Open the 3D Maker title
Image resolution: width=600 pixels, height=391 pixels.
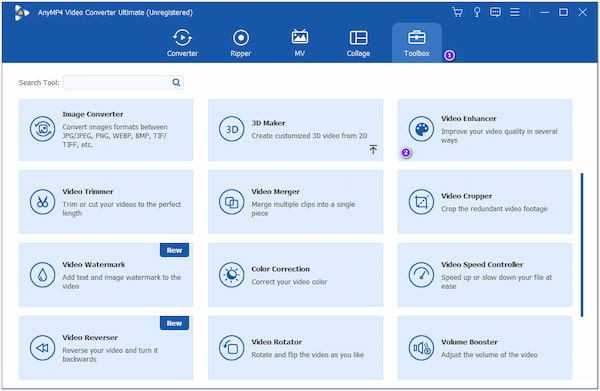pos(268,123)
